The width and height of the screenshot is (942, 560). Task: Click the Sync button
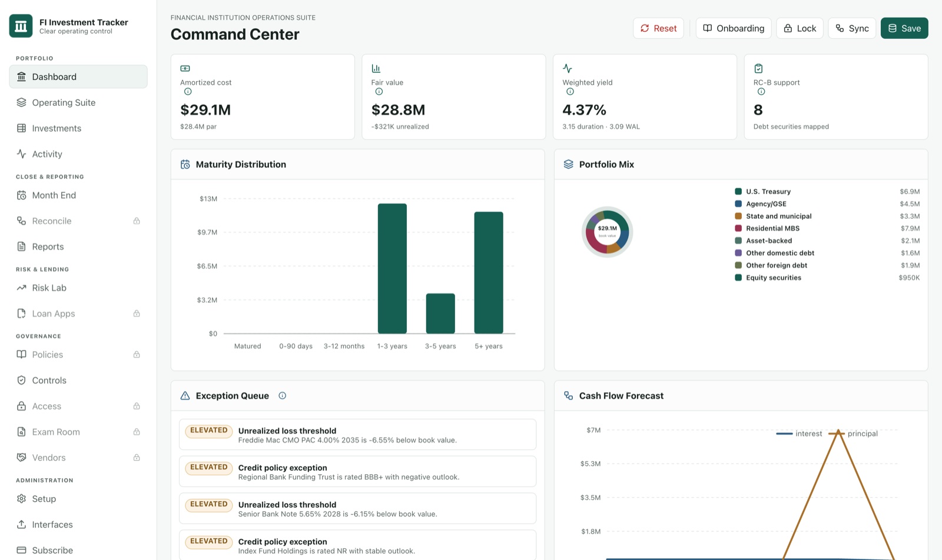(852, 28)
